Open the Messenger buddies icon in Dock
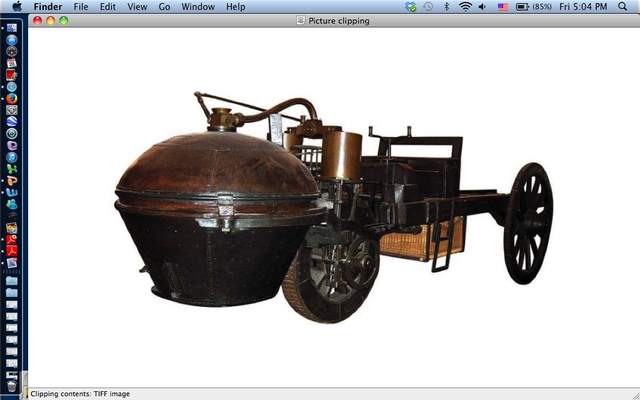Image resolution: width=640 pixels, height=400 pixels. [x=12, y=204]
